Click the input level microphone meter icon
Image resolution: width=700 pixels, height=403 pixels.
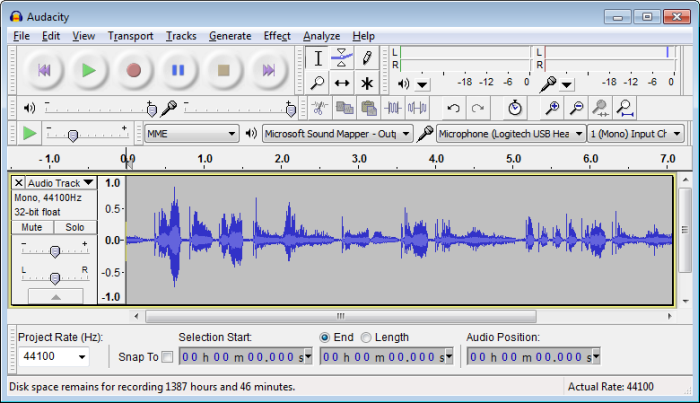click(548, 84)
